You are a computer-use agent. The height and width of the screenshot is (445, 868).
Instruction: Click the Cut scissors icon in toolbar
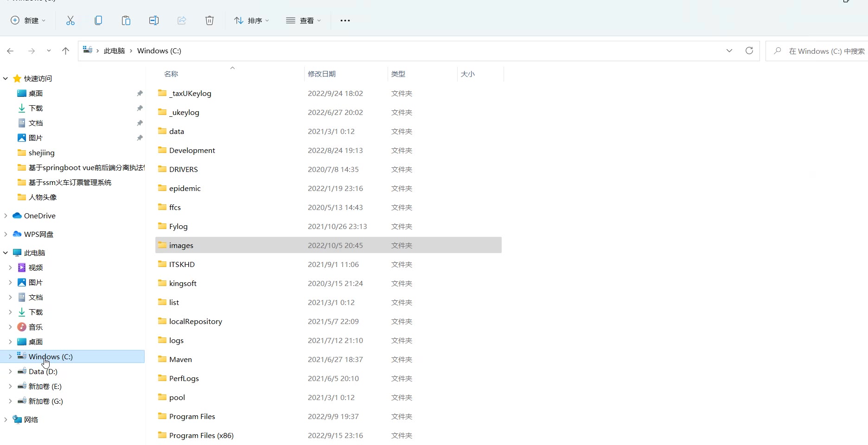(x=70, y=20)
